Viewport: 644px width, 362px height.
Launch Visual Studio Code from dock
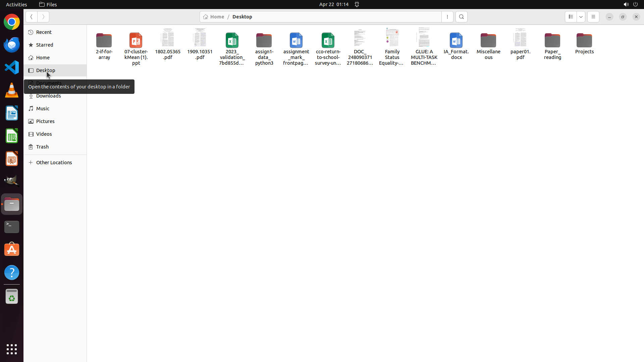pyautogui.click(x=12, y=67)
